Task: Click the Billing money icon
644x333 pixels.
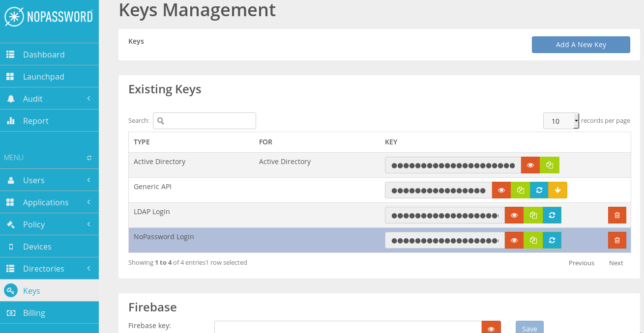Action: [x=11, y=313]
